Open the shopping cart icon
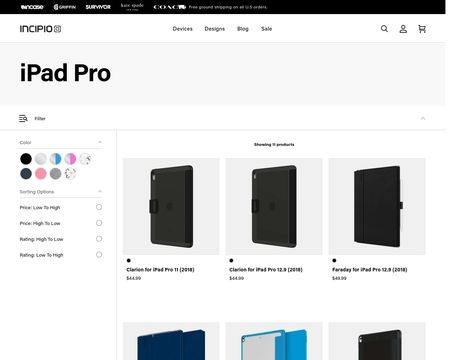Screen dimensions: 450x360 click(422, 29)
